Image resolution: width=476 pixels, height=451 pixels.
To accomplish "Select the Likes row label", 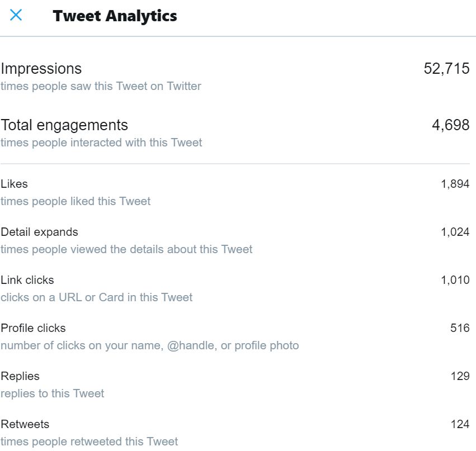I will tap(15, 184).
